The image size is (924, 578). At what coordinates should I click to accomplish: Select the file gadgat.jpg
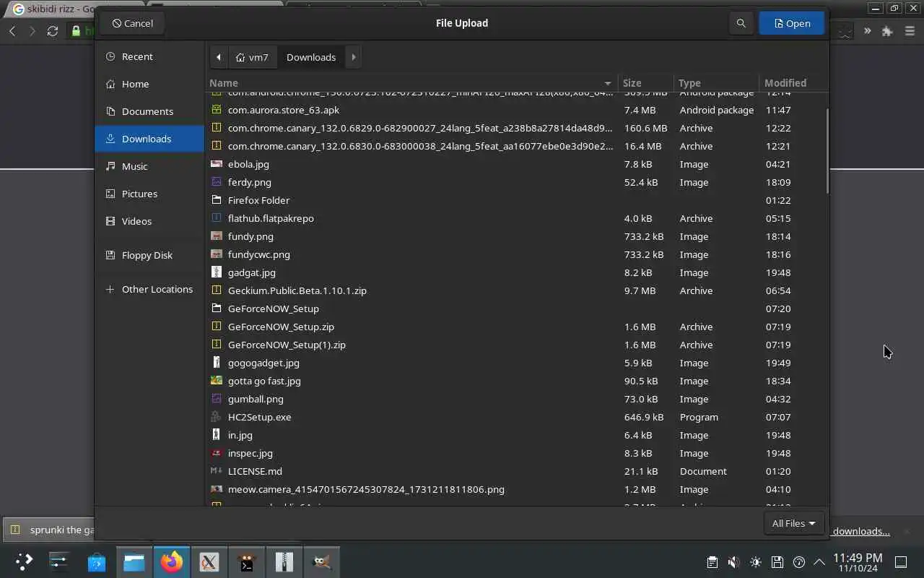(516, 272)
